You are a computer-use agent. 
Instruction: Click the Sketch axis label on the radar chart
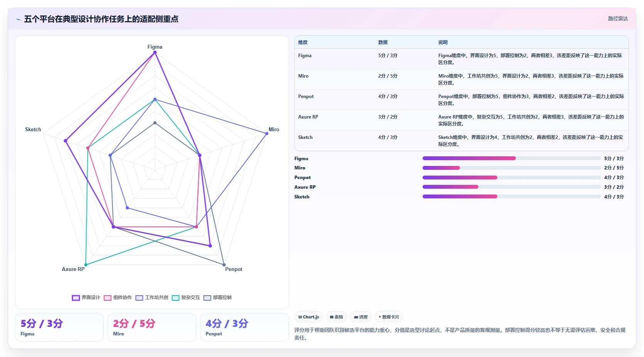coord(33,129)
